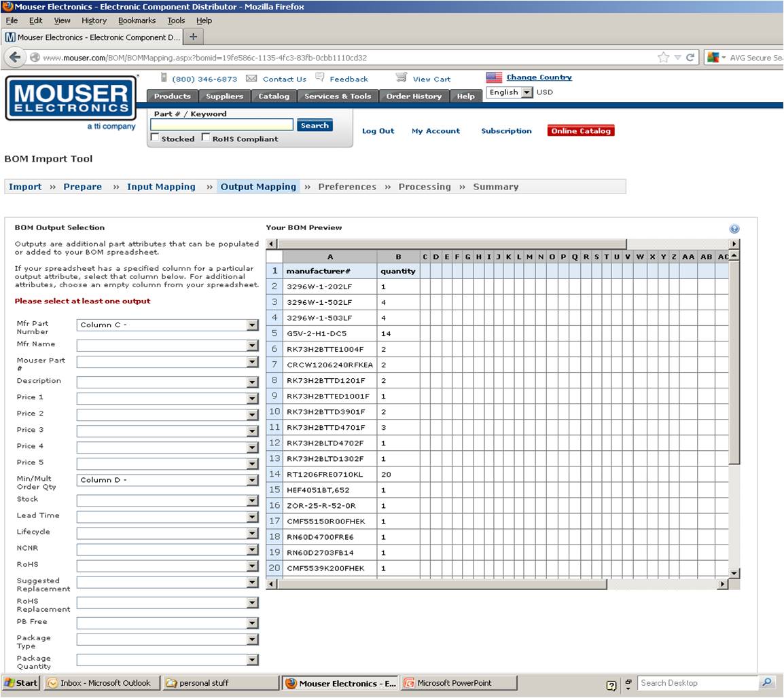Open a new browser tab with plus button
Screen dimensions: 784x698
pyautogui.click(x=193, y=37)
